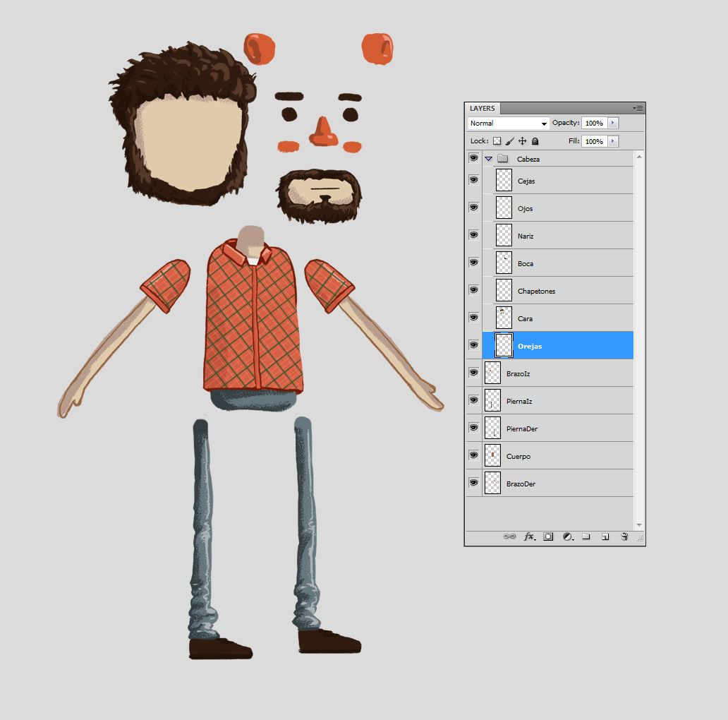Toggle Cuerpo layer visibility
728x720 pixels.
pyautogui.click(x=473, y=455)
